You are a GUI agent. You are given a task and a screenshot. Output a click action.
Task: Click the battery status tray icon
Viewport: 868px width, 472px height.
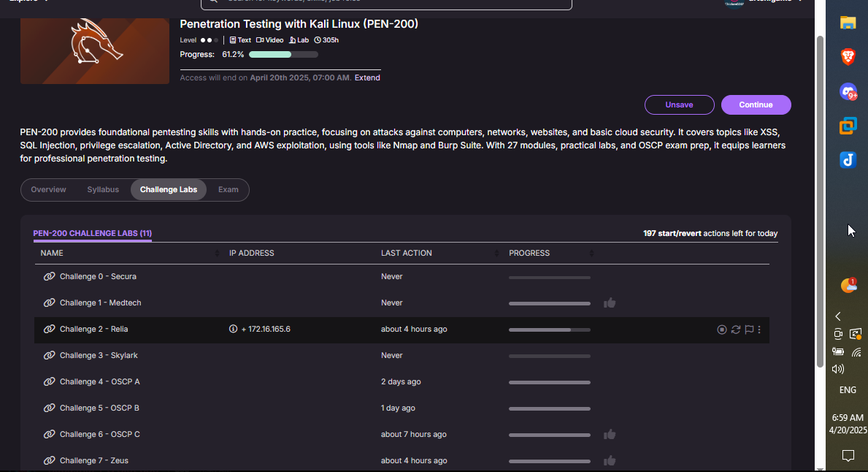click(838, 351)
